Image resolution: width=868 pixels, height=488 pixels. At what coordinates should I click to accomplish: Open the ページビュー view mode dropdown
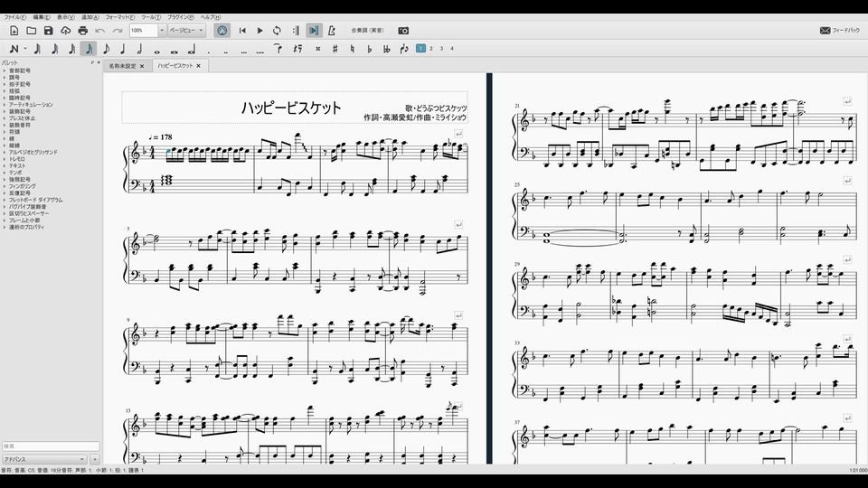(x=186, y=31)
